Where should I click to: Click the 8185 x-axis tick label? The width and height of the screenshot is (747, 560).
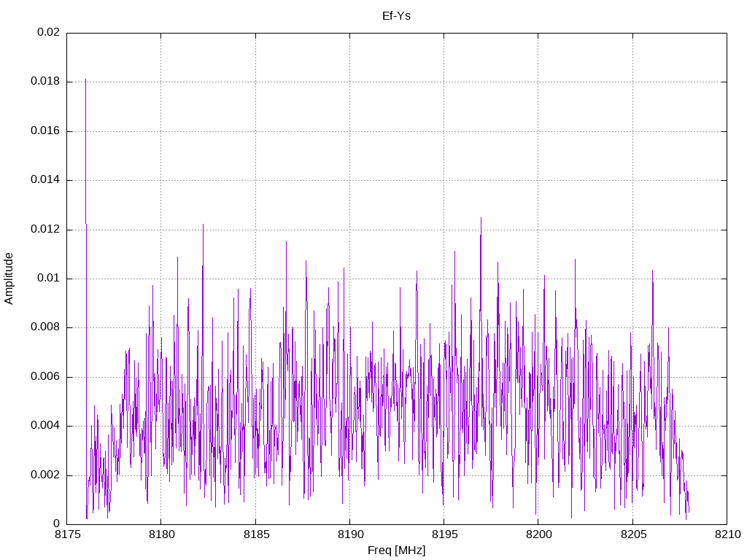256,534
